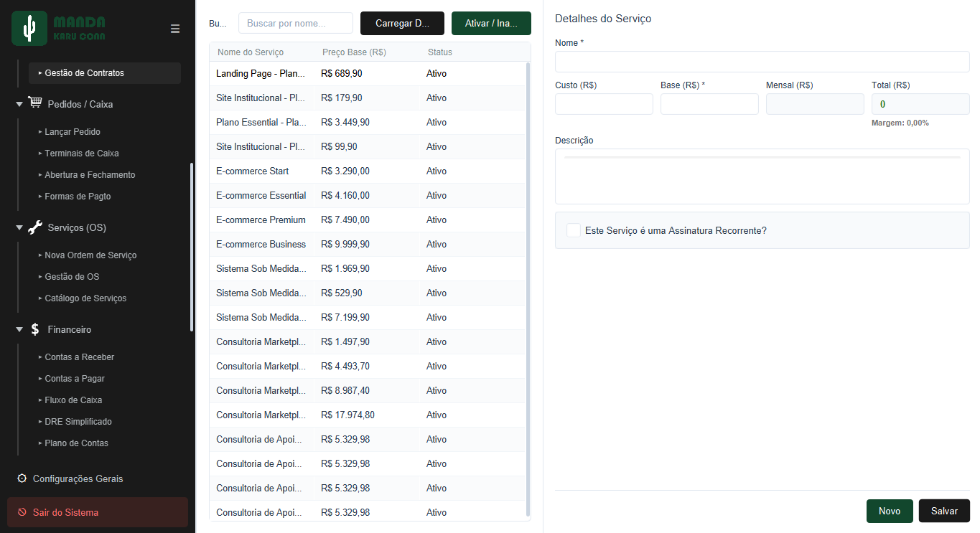Click the hamburger menu icon
Screen dimensions: 980x533
coord(175,29)
